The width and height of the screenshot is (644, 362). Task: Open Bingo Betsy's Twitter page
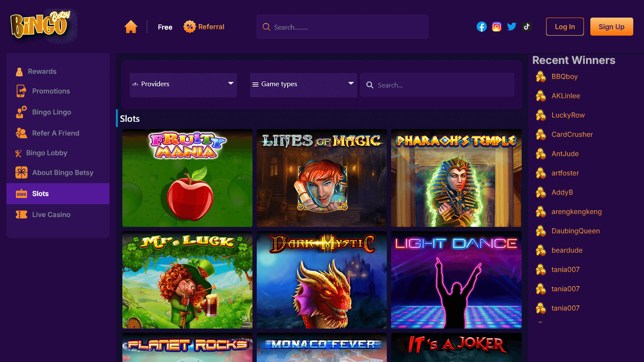click(x=511, y=26)
